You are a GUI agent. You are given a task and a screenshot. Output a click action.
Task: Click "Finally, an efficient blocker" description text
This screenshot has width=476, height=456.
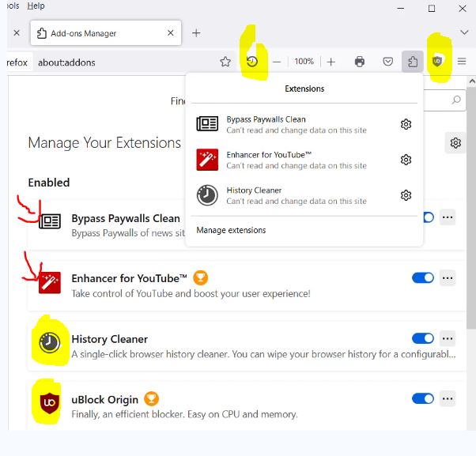coord(184,414)
